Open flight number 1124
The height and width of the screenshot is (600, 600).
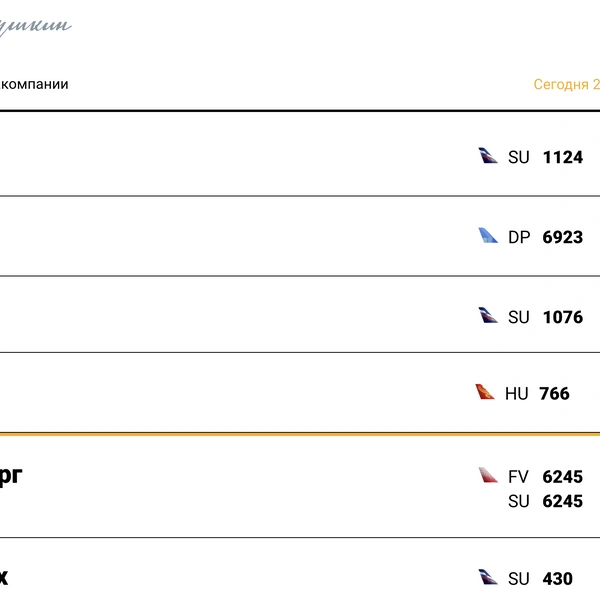point(562,157)
